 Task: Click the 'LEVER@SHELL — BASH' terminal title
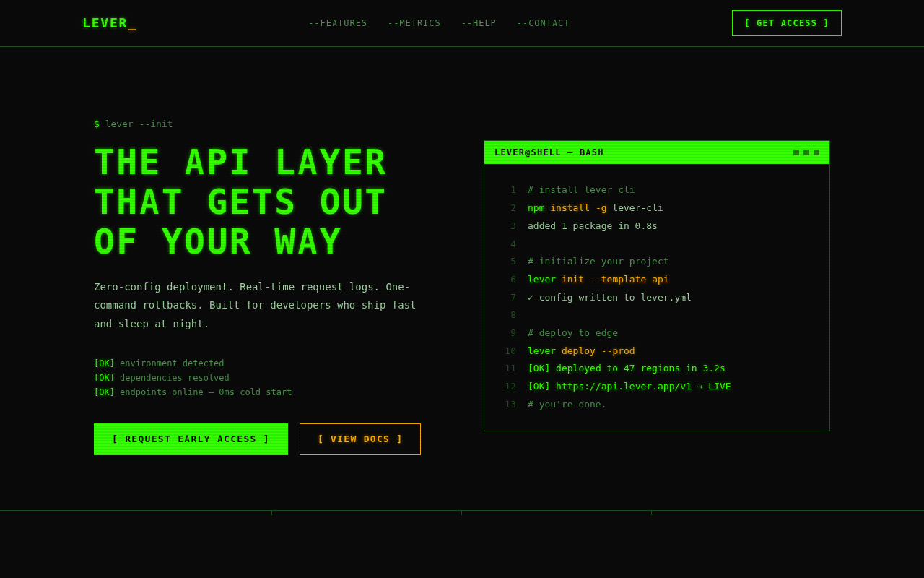point(549,152)
